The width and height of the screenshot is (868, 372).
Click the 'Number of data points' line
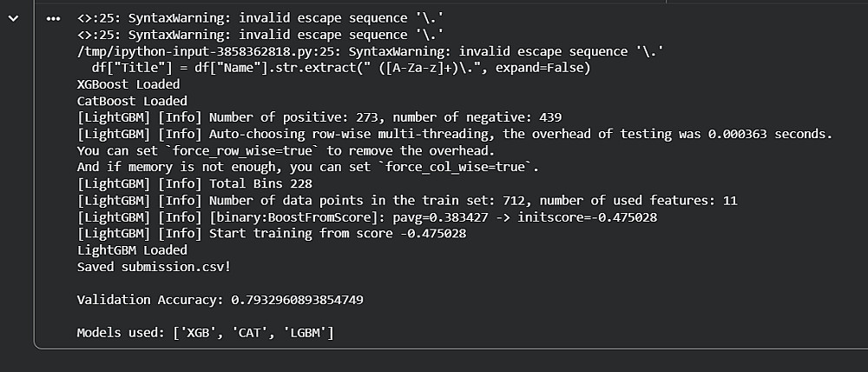tap(408, 200)
